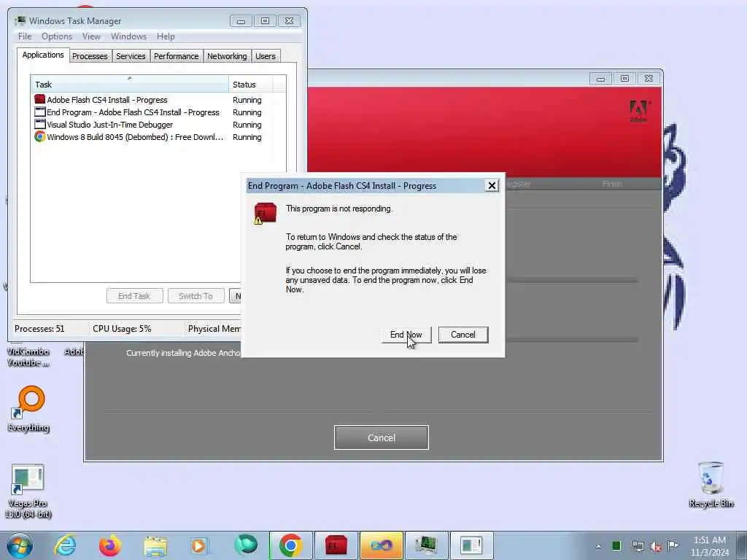This screenshot has height=560, width=747.
Task: Open the Everything desktop shortcut
Action: (29, 409)
